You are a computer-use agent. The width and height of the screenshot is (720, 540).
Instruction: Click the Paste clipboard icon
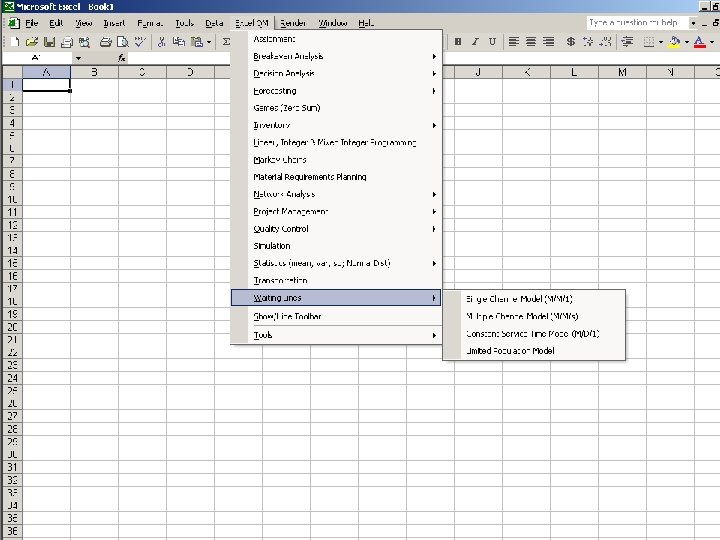pos(197,42)
